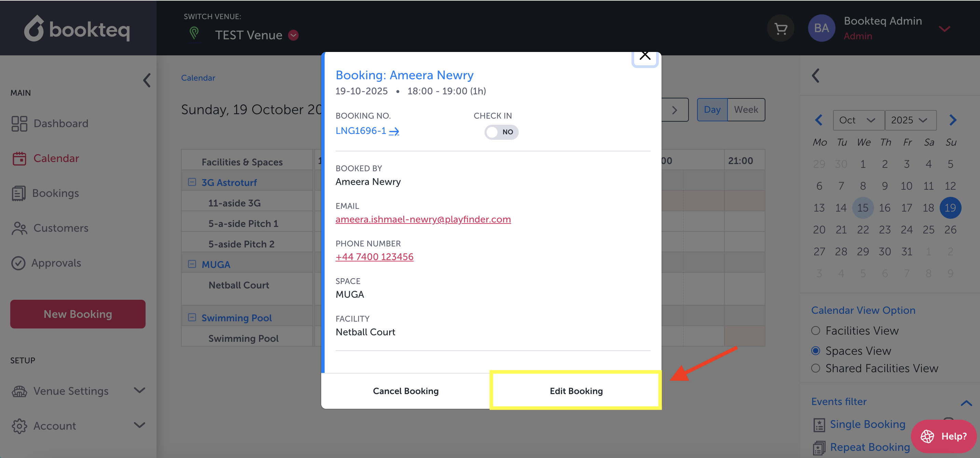
Task: Click the booking number arrow icon
Action: coord(394,132)
